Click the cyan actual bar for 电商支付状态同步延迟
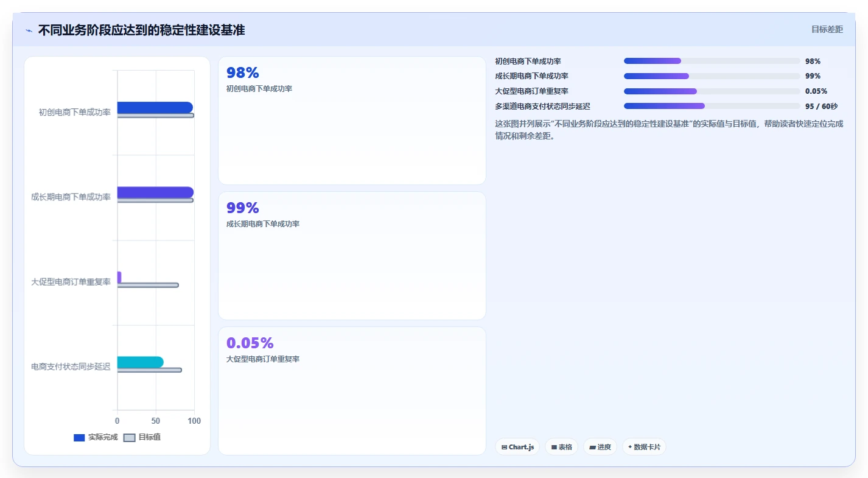 point(140,362)
